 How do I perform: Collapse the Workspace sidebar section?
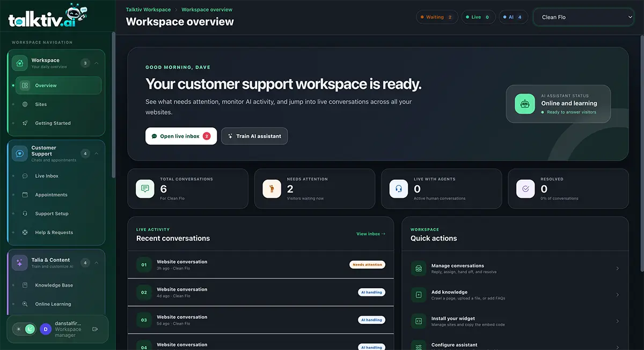pos(97,63)
